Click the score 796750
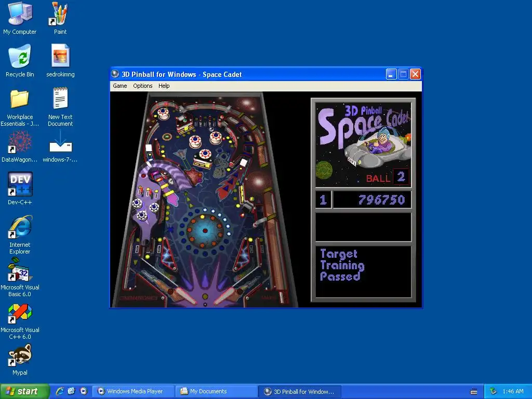Screen dimensions: 532x399 coord(381,199)
